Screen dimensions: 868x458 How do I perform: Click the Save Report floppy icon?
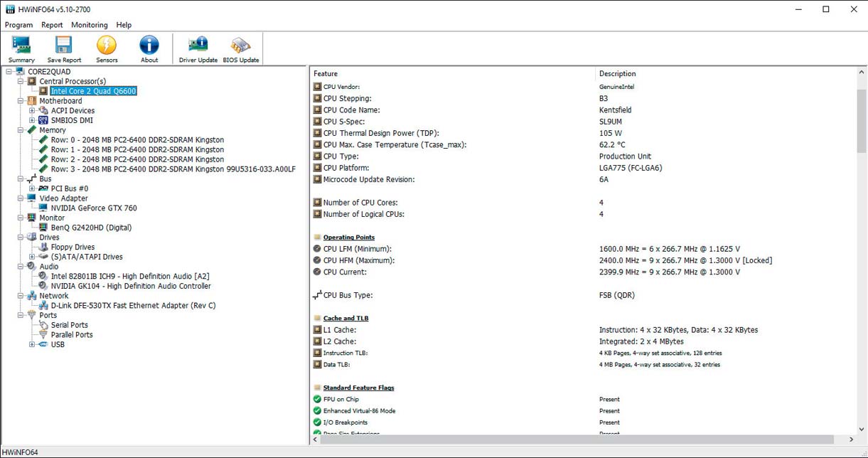pyautogui.click(x=64, y=45)
